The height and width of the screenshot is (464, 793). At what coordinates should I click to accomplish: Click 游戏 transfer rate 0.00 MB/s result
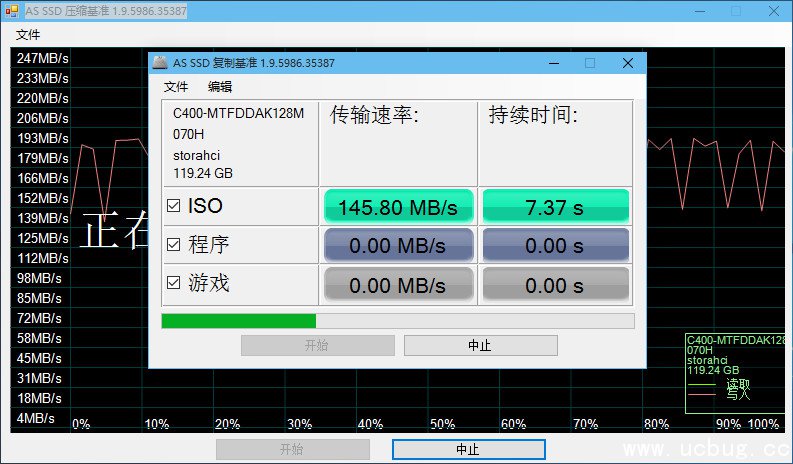(399, 285)
